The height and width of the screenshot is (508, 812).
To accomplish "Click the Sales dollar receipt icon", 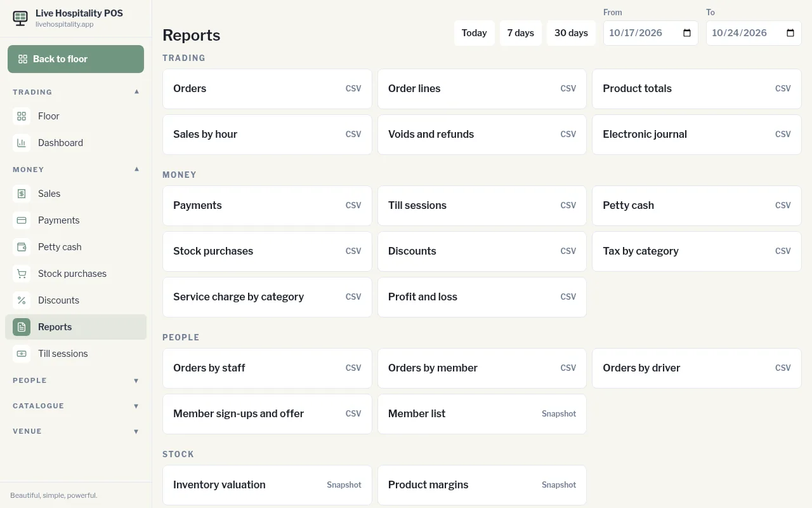I will point(22,194).
